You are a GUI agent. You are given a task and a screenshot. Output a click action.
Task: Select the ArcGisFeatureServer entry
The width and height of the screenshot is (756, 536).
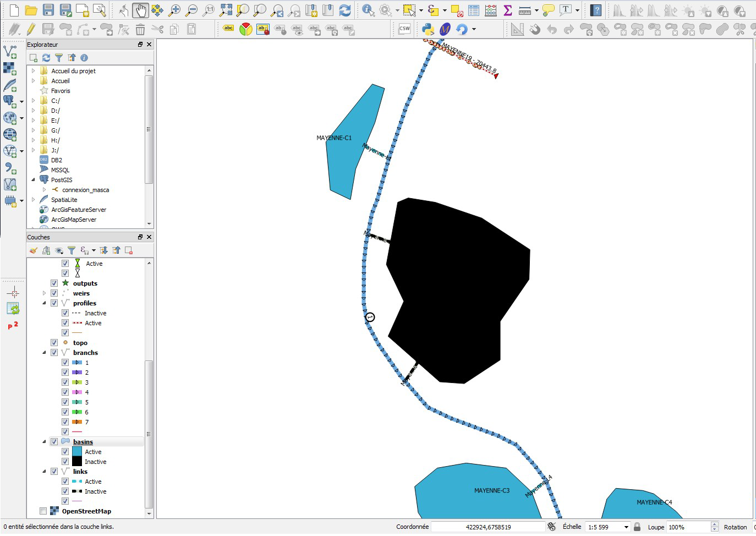click(79, 210)
